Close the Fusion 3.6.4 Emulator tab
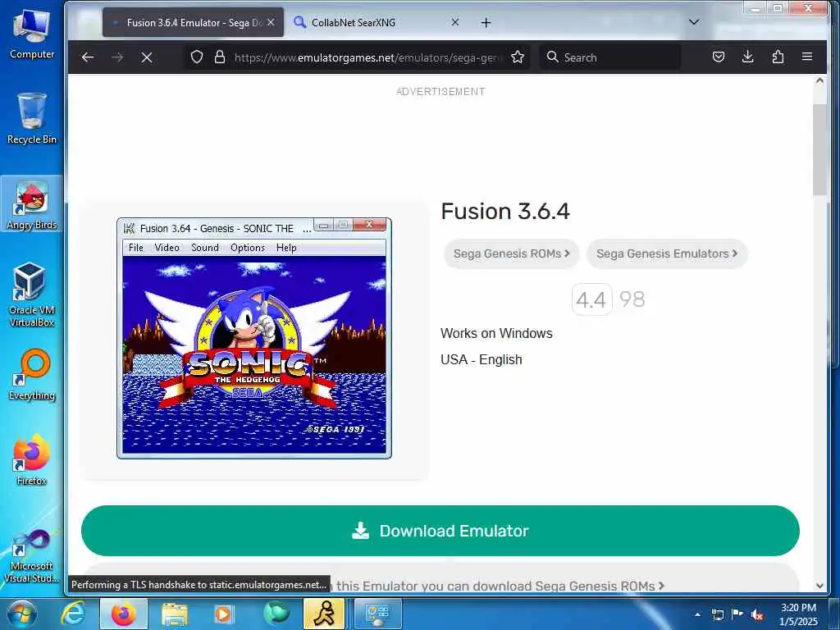840x630 pixels. [271, 22]
